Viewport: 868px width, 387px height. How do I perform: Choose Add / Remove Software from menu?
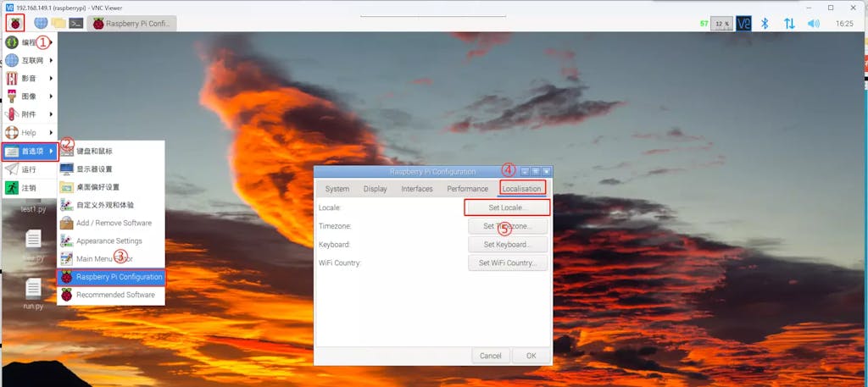(x=114, y=223)
